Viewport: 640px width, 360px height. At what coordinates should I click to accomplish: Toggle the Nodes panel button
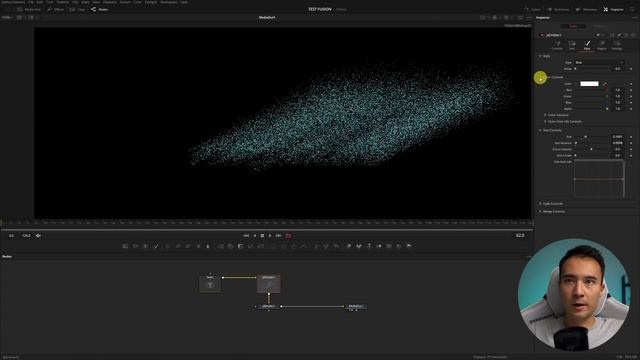(x=100, y=9)
